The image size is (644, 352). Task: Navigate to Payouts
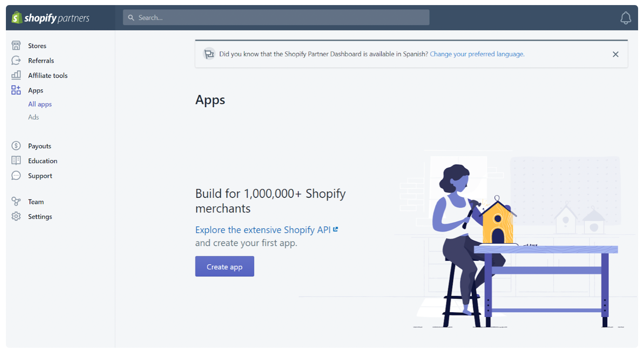point(40,146)
